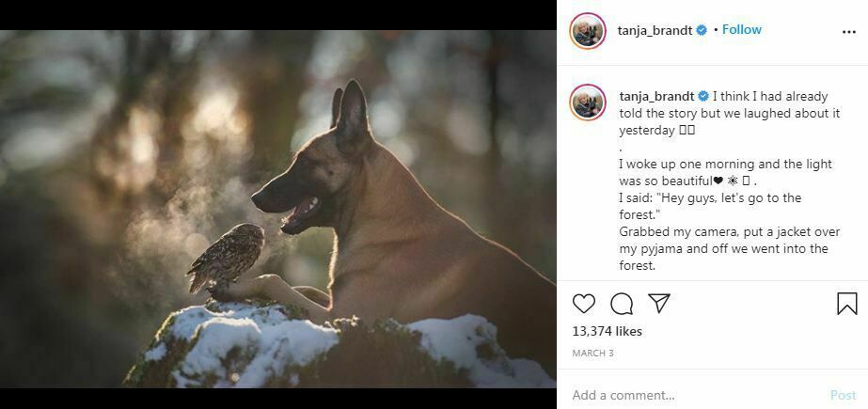868x409 pixels.
Task: Open the three-dot more options menu
Action: (x=848, y=32)
